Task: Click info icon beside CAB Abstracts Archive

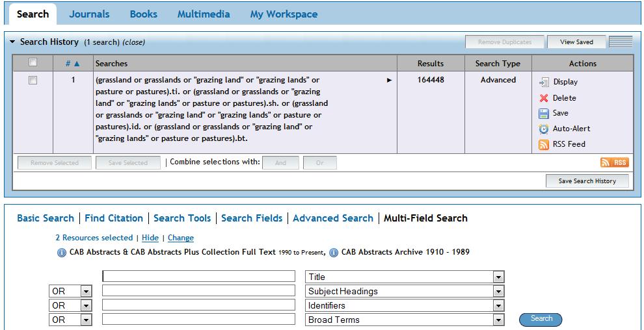Action: pos(334,253)
